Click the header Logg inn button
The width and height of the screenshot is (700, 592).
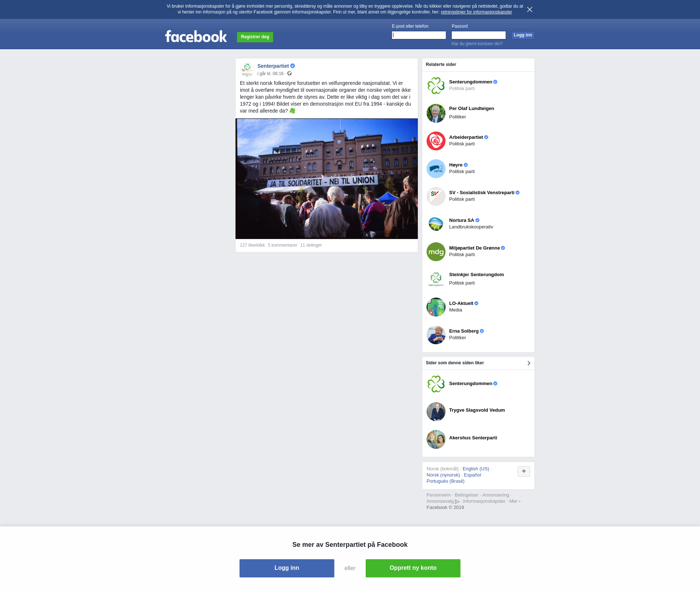[523, 35]
